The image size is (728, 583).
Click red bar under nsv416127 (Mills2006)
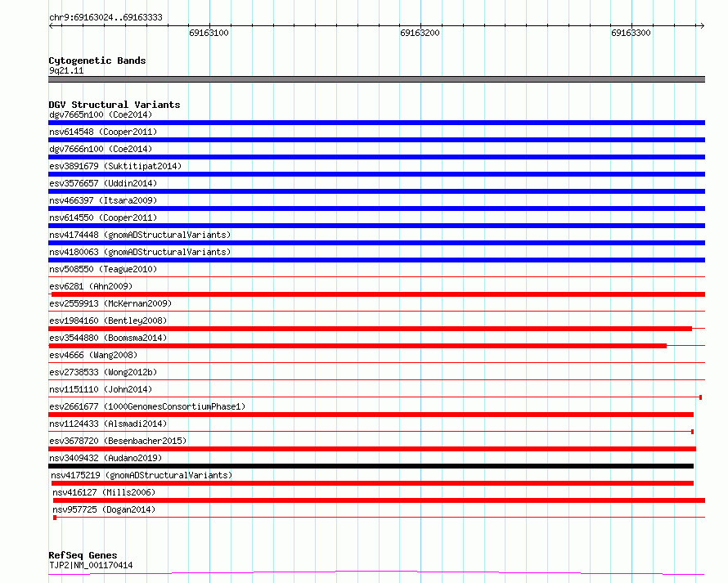(380, 500)
